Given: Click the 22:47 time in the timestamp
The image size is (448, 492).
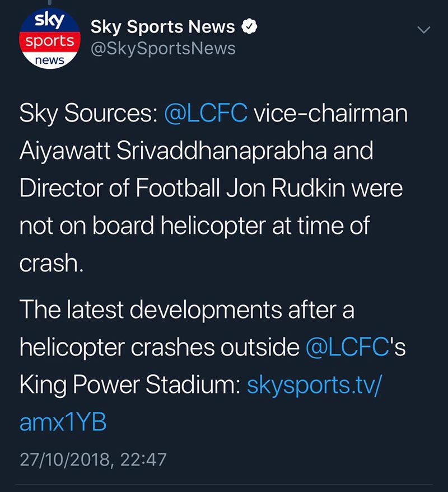Looking at the screenshot, I should tap(145, 460).
